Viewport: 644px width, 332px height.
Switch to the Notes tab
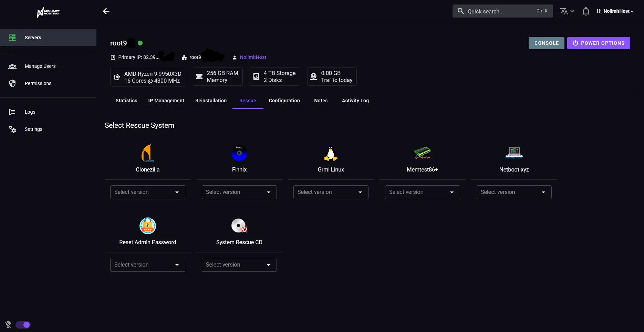pyautogui.click(x=321, y=101)
